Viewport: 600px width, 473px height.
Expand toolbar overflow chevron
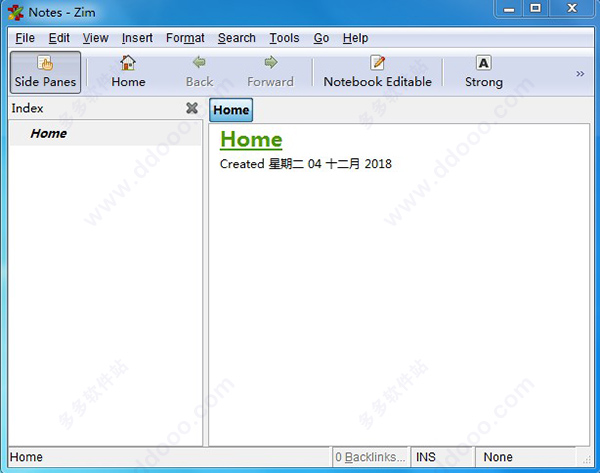580,73
